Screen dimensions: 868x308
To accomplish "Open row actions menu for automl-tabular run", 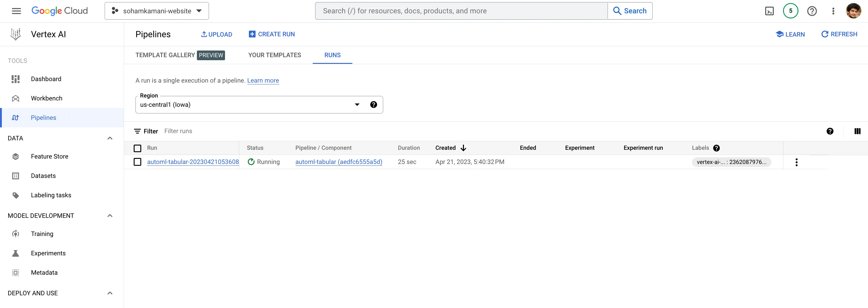I will pyautogui.click(x=796, y=162).
